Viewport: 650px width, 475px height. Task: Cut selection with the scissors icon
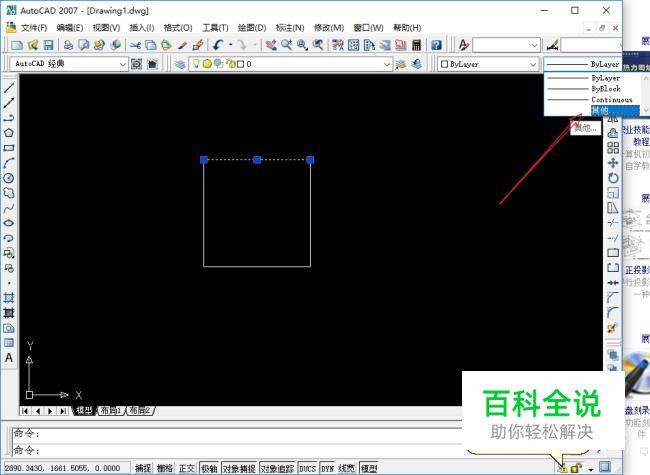pos(135,45)
